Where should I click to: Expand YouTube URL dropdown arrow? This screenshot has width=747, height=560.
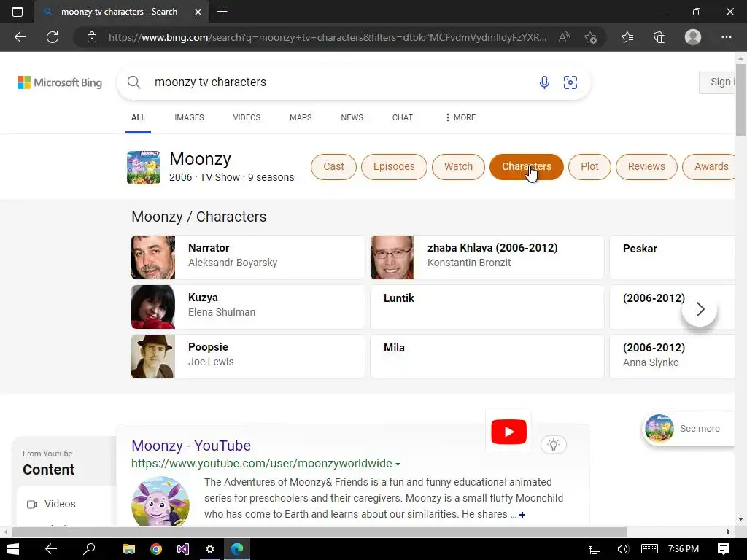398,464
